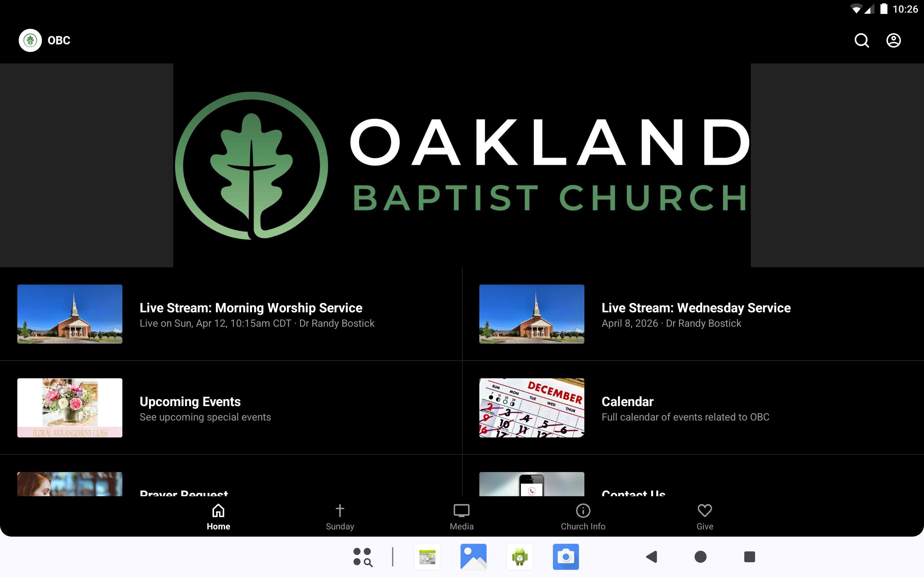The width and height of the screenshot is (924, 577).
Task: Open the Calendar list item
Action: click(x=685, y=408)
